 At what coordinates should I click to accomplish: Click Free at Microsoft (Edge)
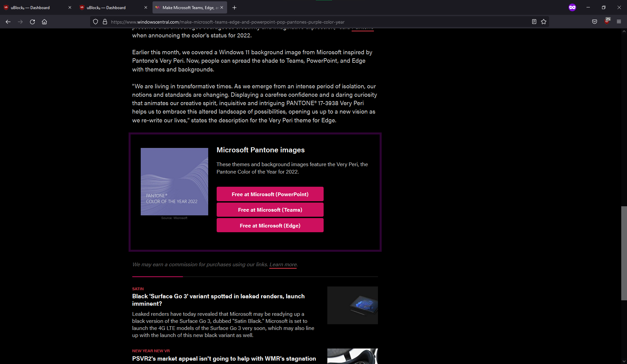270,225
